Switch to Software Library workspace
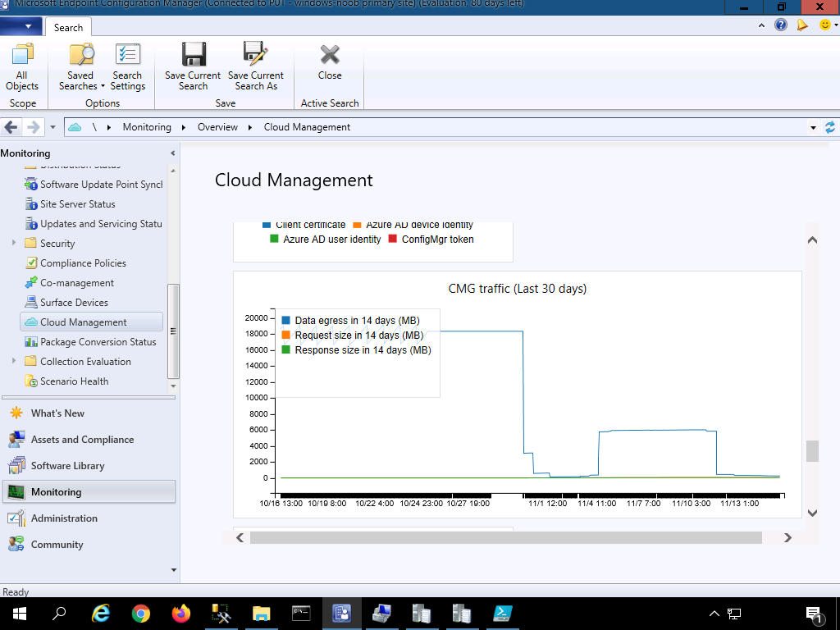Viewport: 840px width, 630px height. 89,466
